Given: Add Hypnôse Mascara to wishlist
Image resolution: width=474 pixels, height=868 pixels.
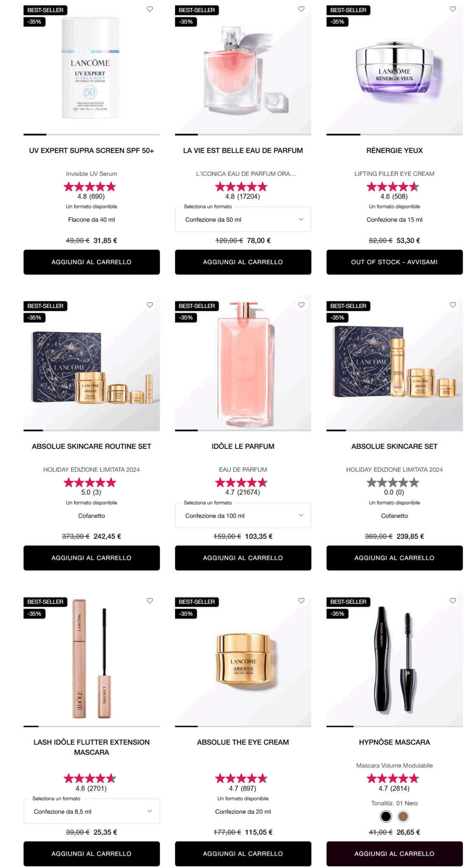Looking at the screenshot, I should pyautogui.click(x=453, y=601).
